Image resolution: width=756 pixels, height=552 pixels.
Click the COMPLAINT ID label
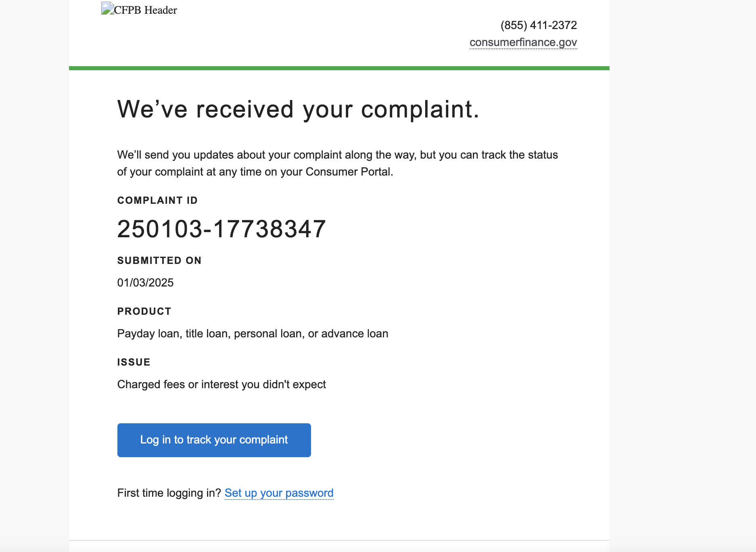click(x=157, y=201)
